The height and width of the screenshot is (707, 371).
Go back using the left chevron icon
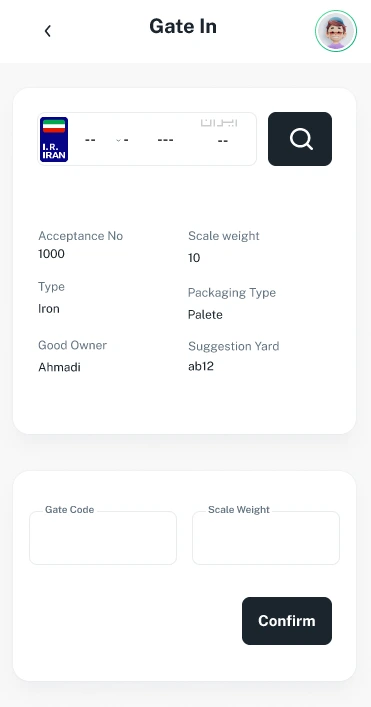tap(47, 31)
